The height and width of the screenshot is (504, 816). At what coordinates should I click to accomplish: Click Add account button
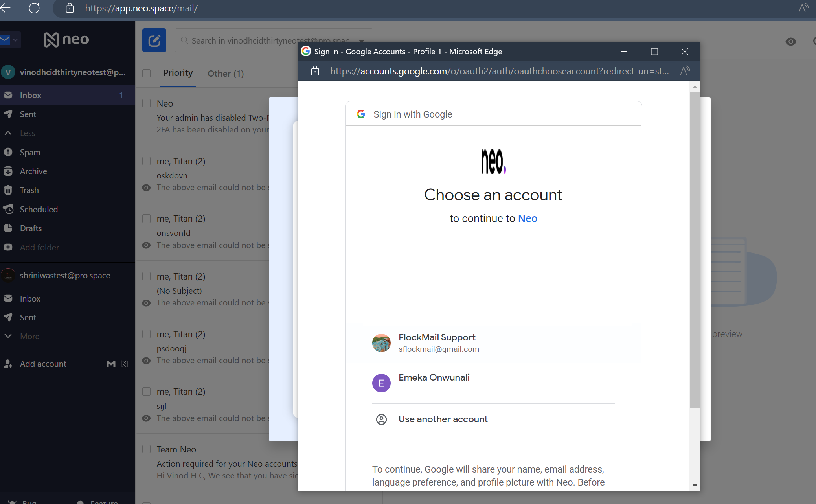[x=43, y=364]
